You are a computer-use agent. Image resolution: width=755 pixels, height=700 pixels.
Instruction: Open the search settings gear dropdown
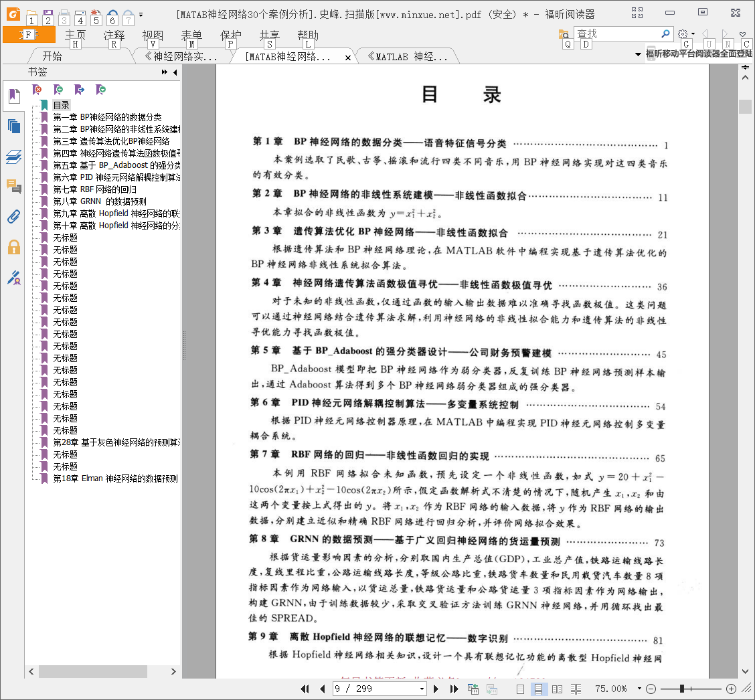(685, 33)
